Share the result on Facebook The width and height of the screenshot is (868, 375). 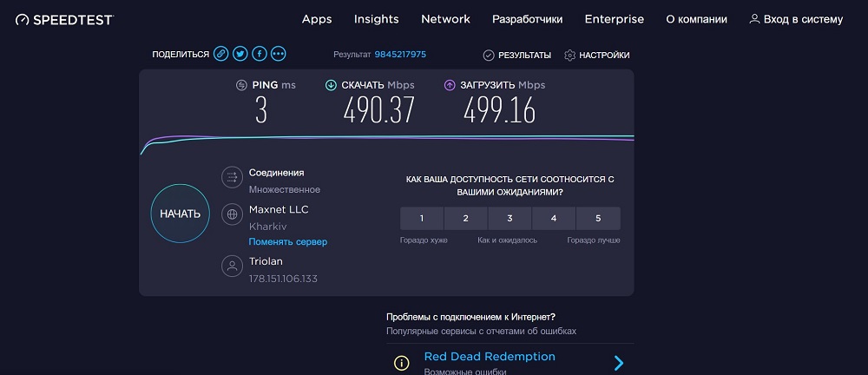pos(260,54)
